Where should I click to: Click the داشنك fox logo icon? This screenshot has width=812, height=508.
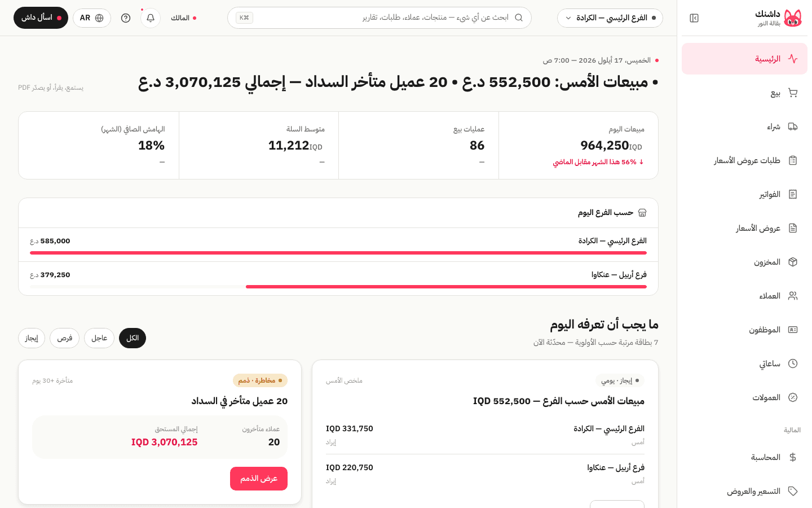[x=792, y=18]
